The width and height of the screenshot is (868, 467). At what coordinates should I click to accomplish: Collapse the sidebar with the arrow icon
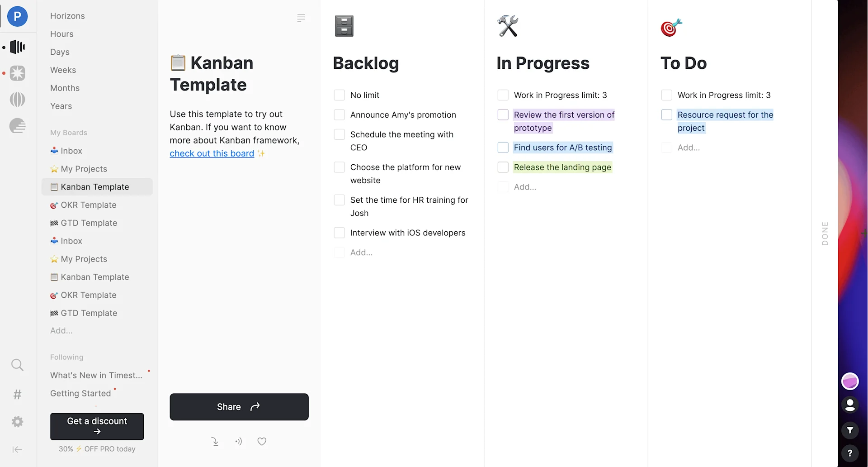pyautogui.click(x=17, y=449)
